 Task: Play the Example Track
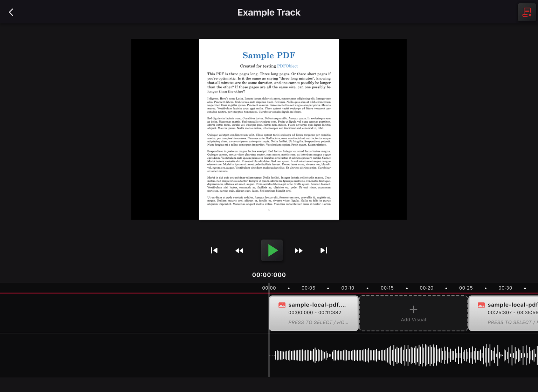(272, 250)
